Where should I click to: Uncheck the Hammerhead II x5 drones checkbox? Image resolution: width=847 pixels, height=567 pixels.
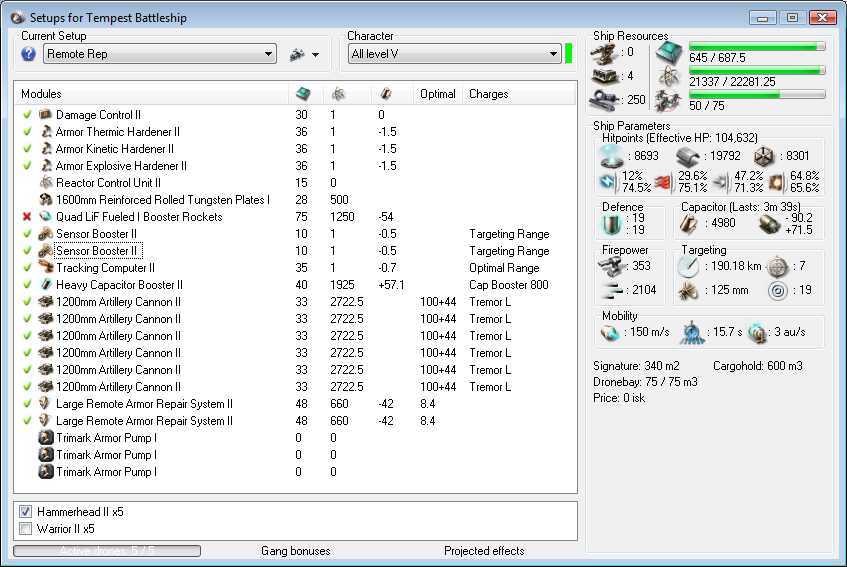tap(26, 512)
